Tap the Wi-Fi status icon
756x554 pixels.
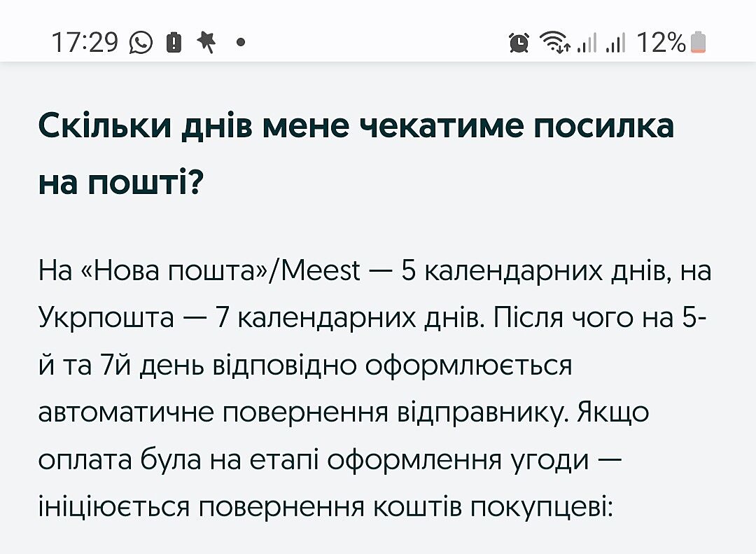[555, 43]
